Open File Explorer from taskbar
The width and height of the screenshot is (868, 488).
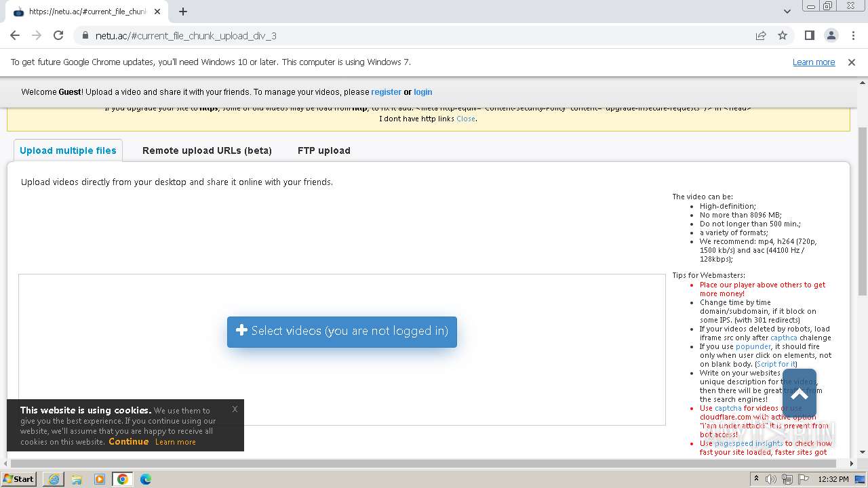click(77, 479)
